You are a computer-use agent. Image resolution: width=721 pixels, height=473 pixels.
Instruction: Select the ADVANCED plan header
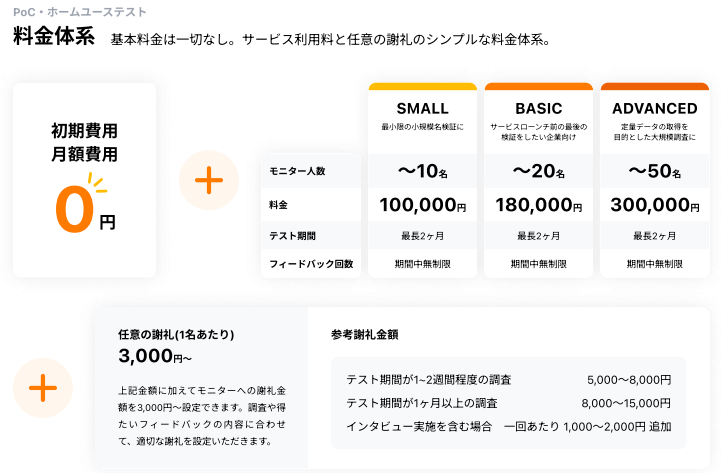(655, 108)
